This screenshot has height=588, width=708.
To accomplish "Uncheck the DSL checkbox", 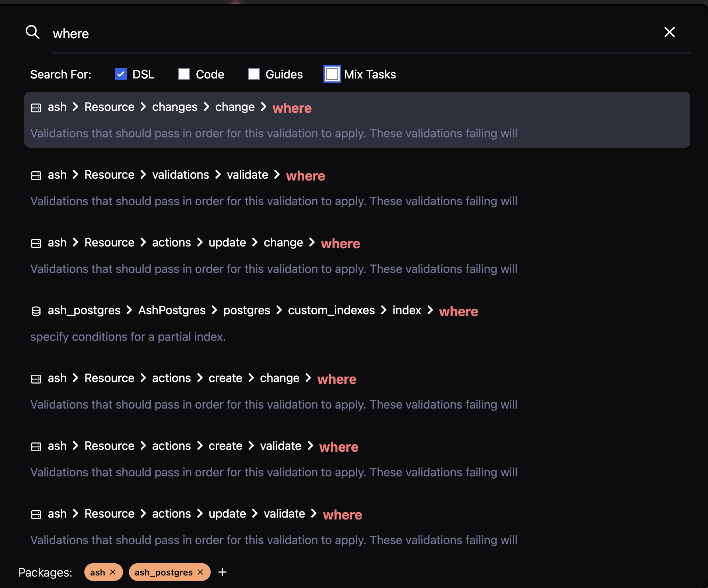I will [x=121, y=74].
